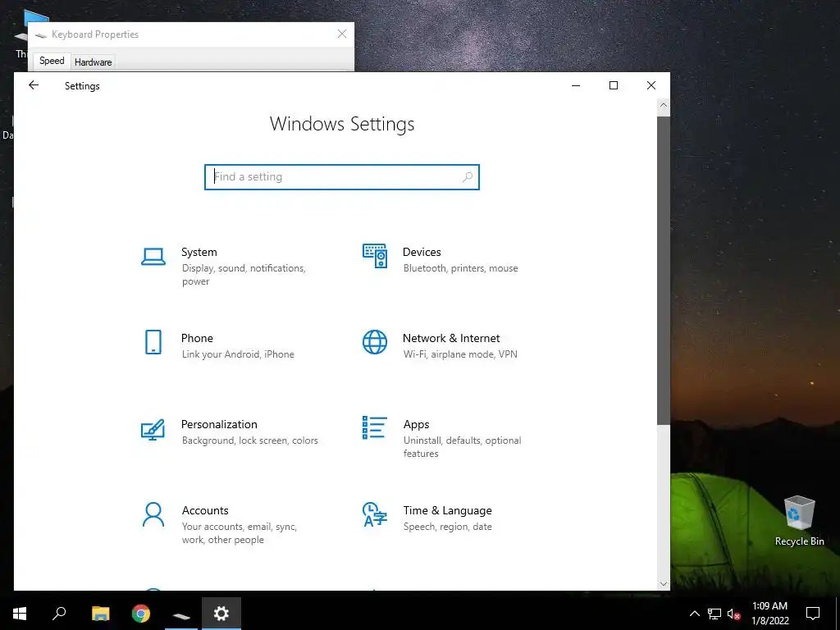The image size is (840, 630).
Task: Close the Keyboard Properties dialog
Action: 342,34
